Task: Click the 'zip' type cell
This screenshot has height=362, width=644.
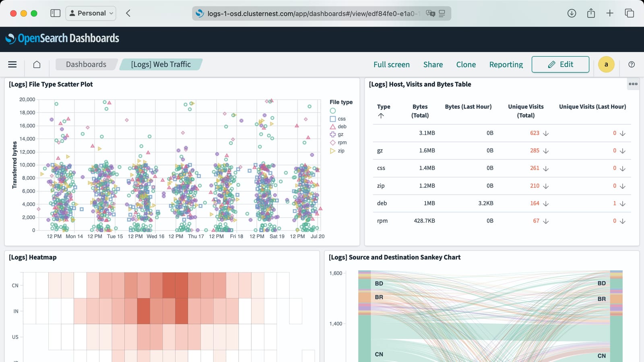Action: 381,186
